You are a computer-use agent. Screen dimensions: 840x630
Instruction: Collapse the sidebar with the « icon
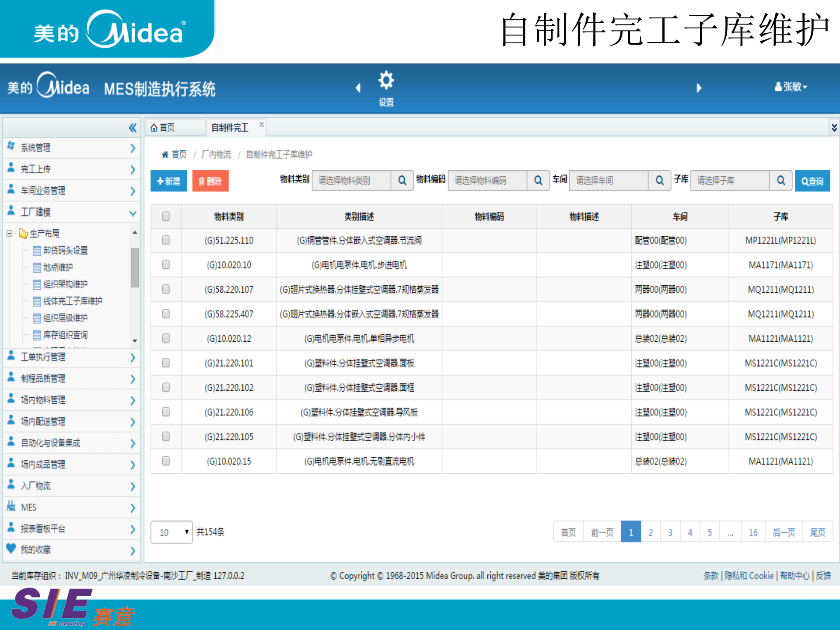click(x=132, y=127)
